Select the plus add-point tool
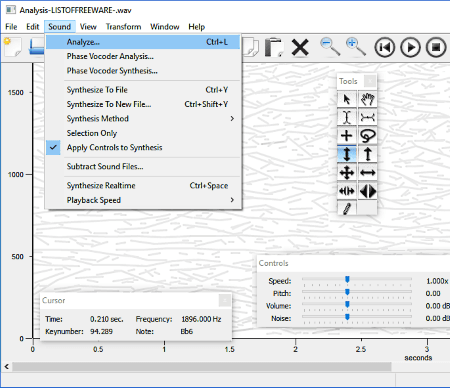 pyautogui.click(x=347, y=136)
